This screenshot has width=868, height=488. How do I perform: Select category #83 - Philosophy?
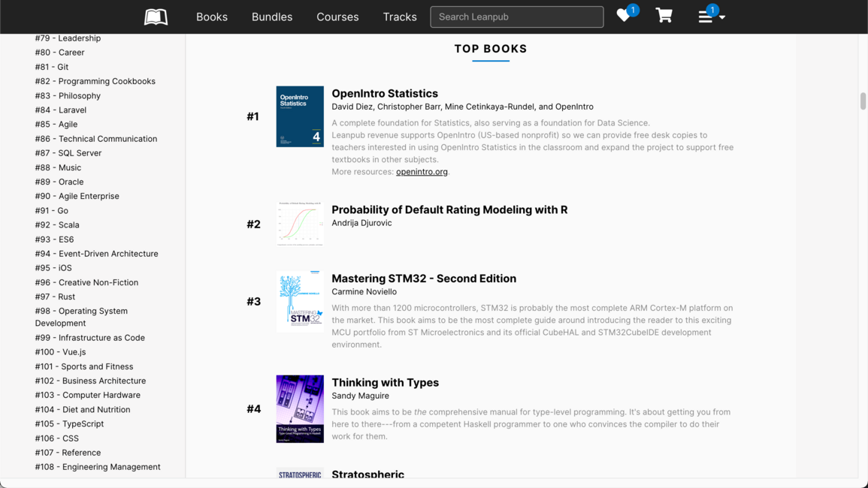click(x=68, y=95)
